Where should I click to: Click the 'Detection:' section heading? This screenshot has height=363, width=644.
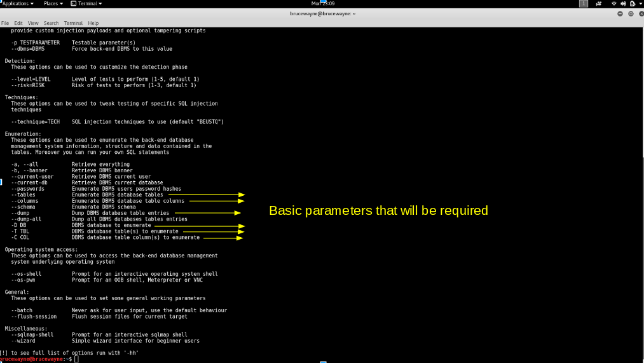coord(20,61)
